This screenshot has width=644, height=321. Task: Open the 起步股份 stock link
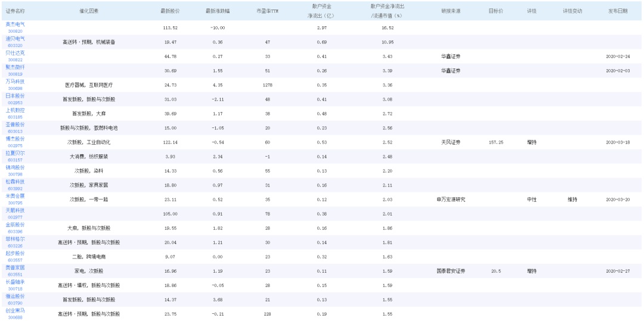15,253
